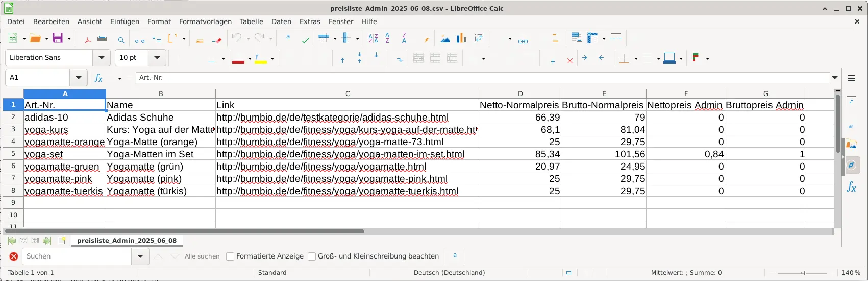Export directly as PDF
This screenshot has height=281, width=868.
coord(87,40)
